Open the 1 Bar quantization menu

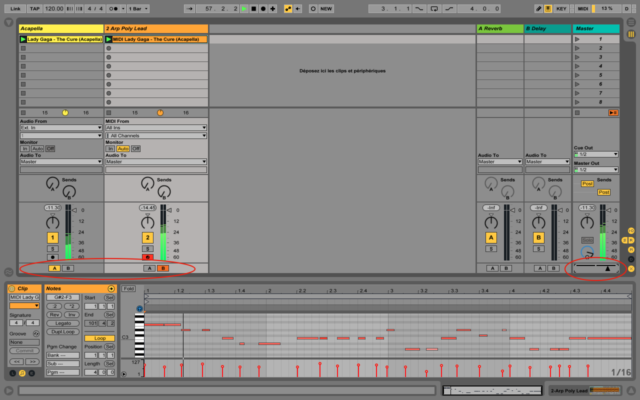[138, 9]
